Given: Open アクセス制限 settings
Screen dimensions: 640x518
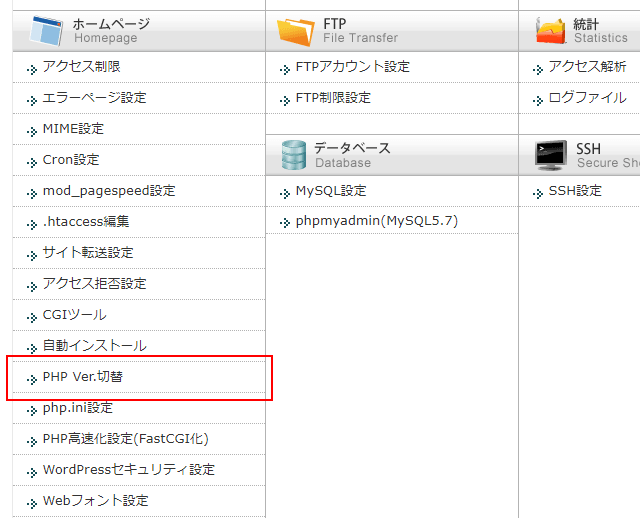Looking at the screenshot, I should (x=82, y=67).
